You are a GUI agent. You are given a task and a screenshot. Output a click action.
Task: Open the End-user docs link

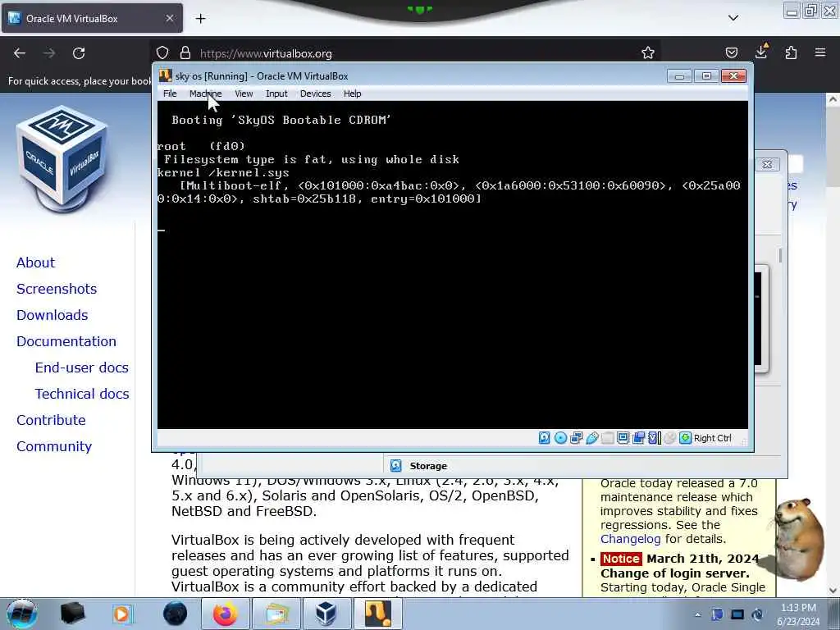[x=81, y=367]
